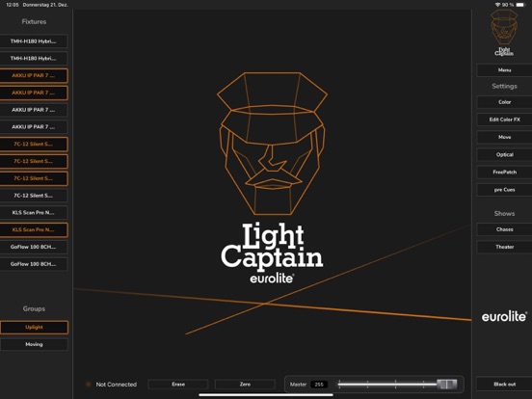Tap the iPad home indicator bar
Image resolution: width=532 pixels, height=399 pixels.
pyautogui.click(x=266, y=394)
